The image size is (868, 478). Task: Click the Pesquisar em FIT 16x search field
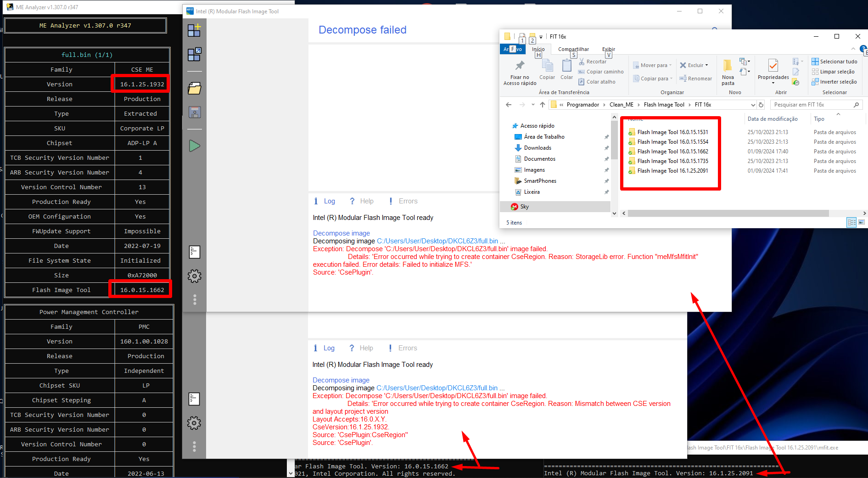[x=816, y=105]
